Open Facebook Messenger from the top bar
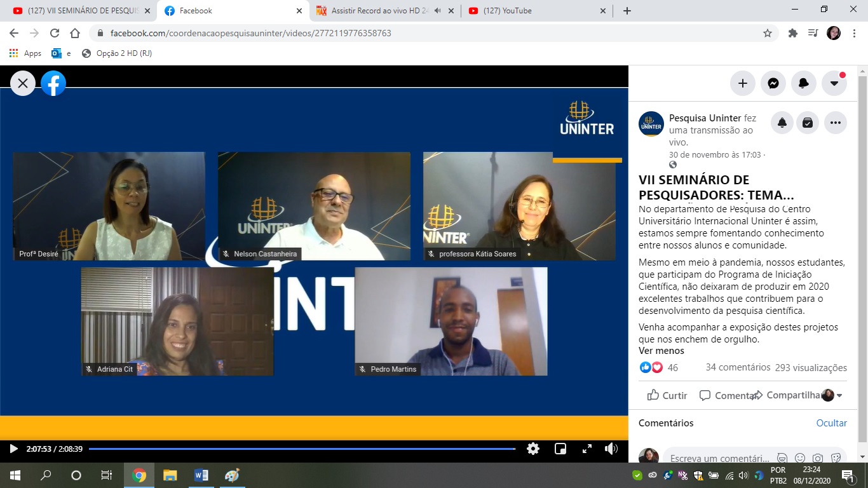This screenshot has height=488, width=868. click(x=773, y=83)
